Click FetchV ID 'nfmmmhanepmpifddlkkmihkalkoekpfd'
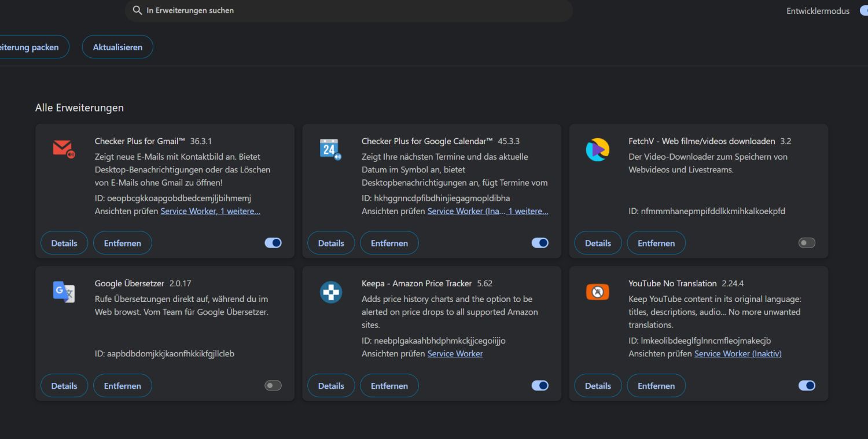868x439 pixels. tap(713, 211)
